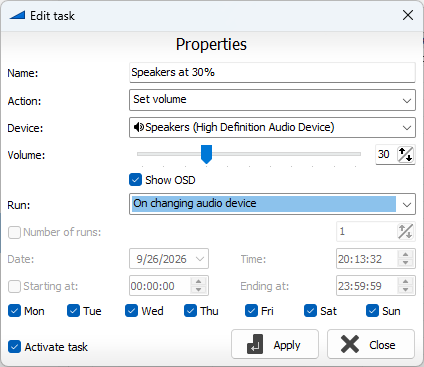Click the volume spinner arrows icon
This screenshot has height=367, width=424.
(x=405, y=154)
